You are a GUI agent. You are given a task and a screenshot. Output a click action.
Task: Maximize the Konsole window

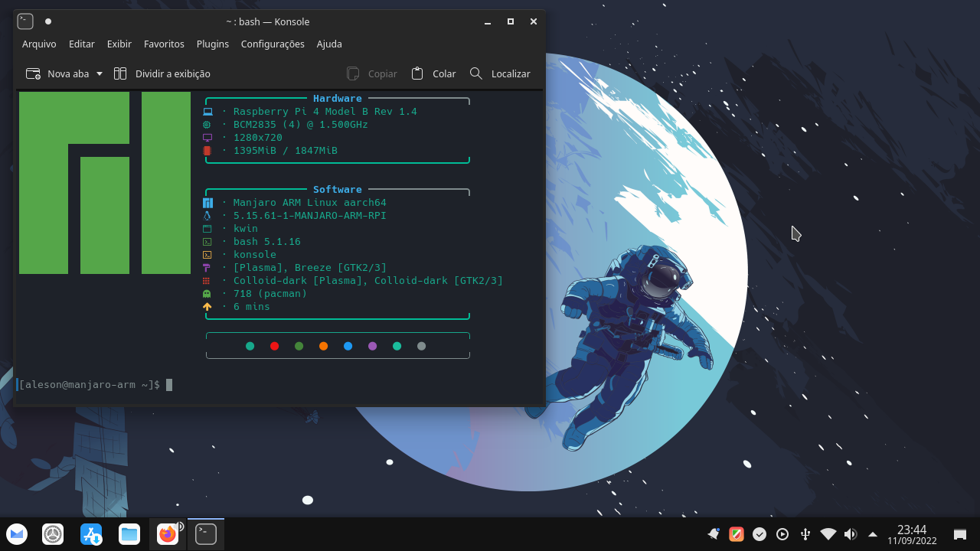click(511, 21)
